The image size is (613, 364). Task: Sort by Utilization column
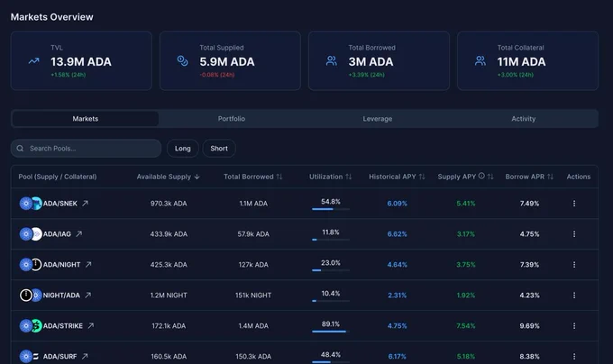(330, 177)
